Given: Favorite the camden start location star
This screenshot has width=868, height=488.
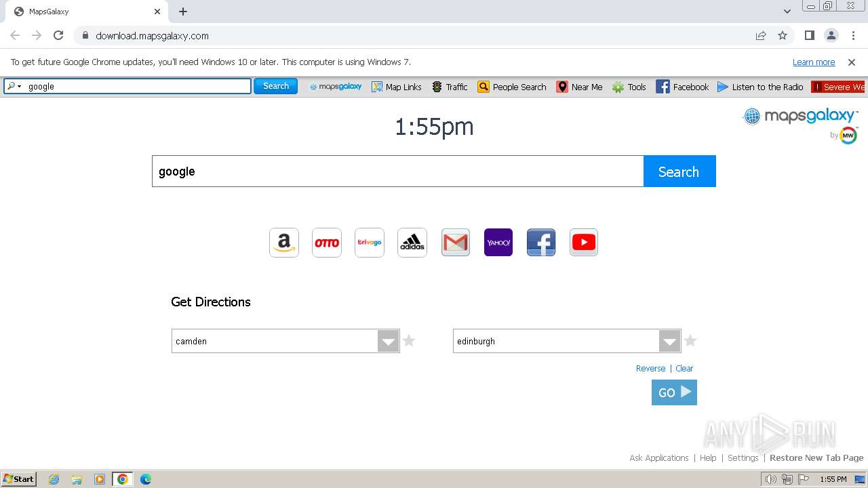Looking at the screenshot, I should [409, 340].
